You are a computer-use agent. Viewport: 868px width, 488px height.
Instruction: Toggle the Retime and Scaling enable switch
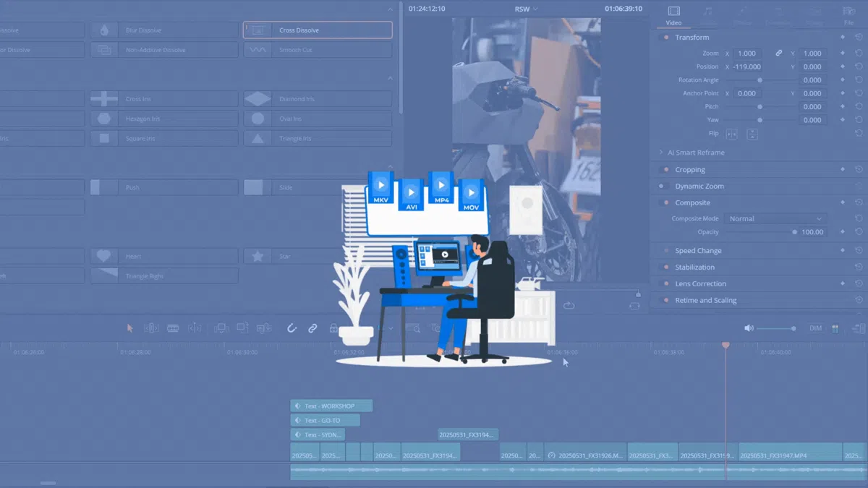[665, 301]
